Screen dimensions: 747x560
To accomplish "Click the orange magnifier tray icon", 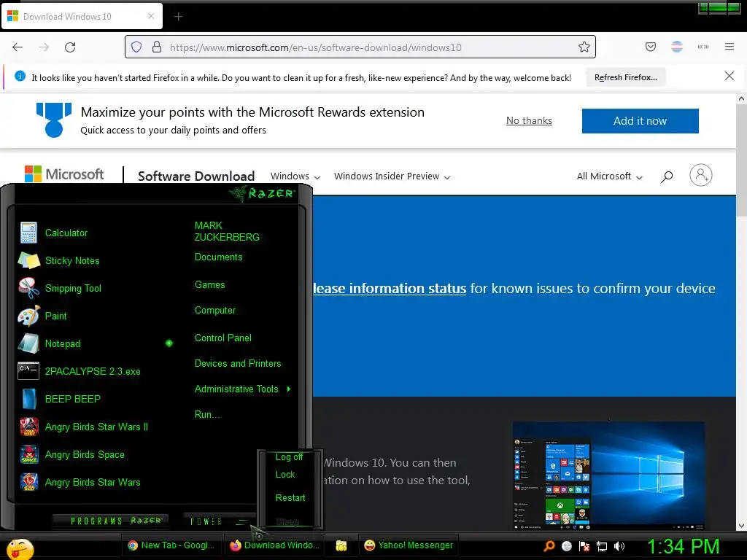I will (x=549, y=545).
